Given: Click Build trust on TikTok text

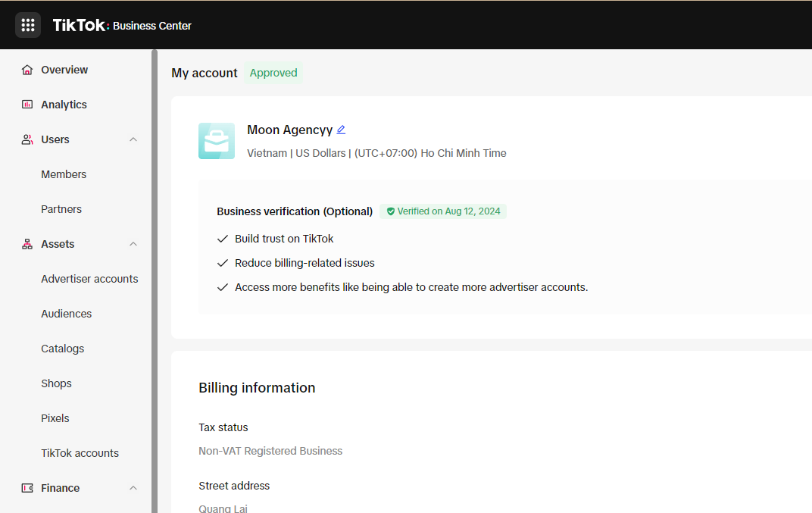Looking at the screenshot, I should point(284,239).
